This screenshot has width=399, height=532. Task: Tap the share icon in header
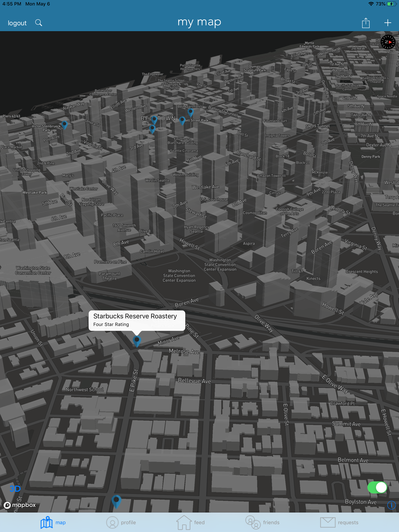point(366,23)
